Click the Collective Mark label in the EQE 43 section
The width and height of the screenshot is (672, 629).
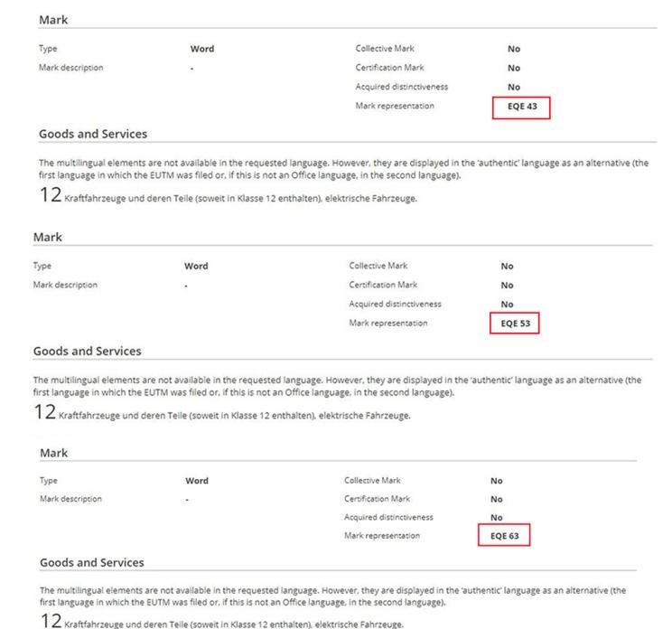click(385, 49)
